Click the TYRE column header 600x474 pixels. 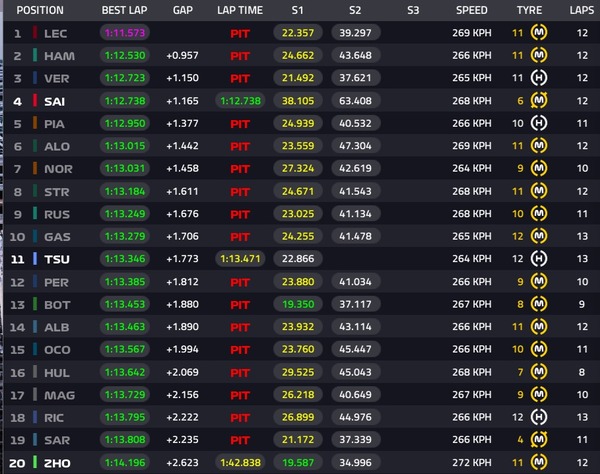click(529, 10)
